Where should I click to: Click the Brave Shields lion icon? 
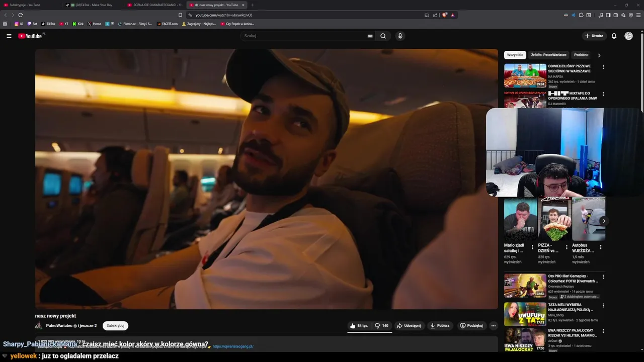pyautogui.click(x=445, y=15)
